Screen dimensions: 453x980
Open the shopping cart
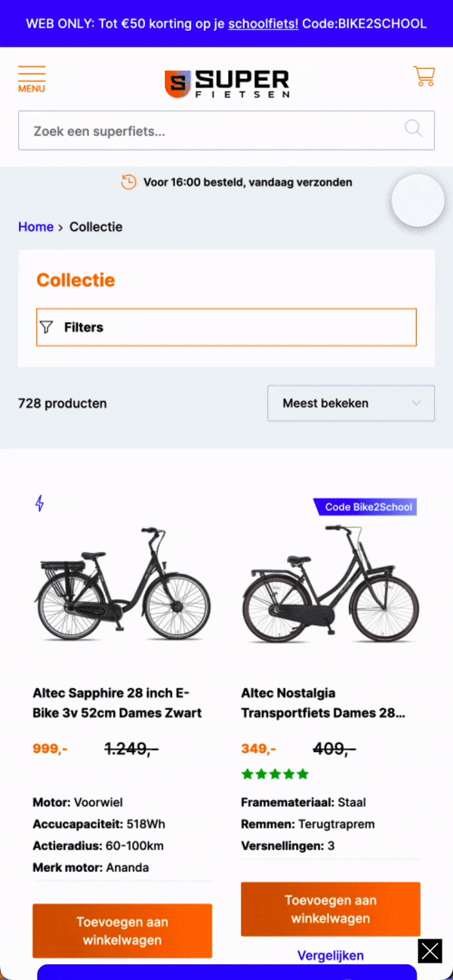[x=424, y=75]
